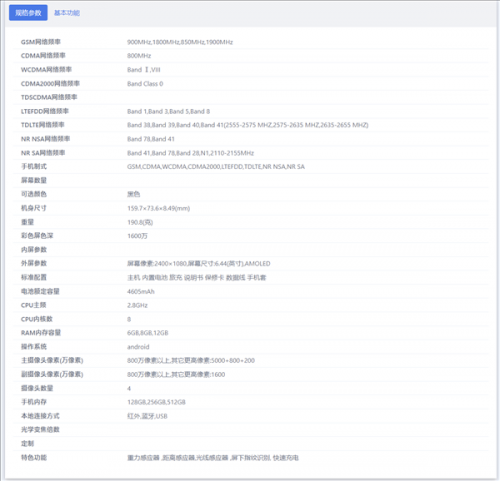Select the 4605mAh battery capacity value

(x=141, y=292)
